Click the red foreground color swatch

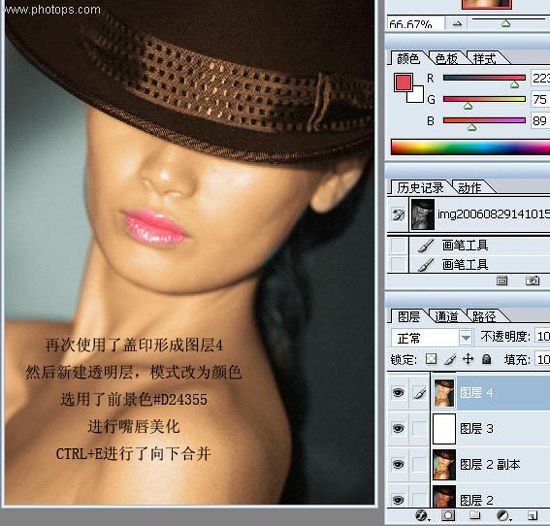(x=403, y=82)
